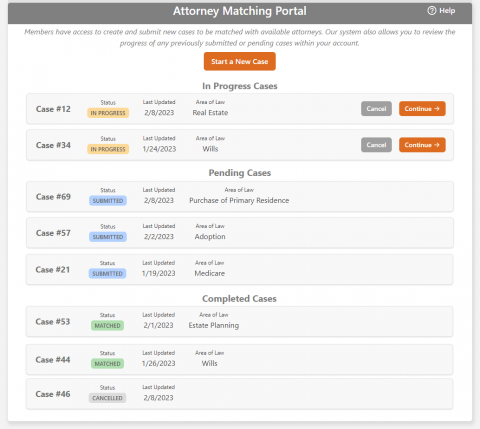Click CANCELLED status badge of Case #46

pos(107,398)
